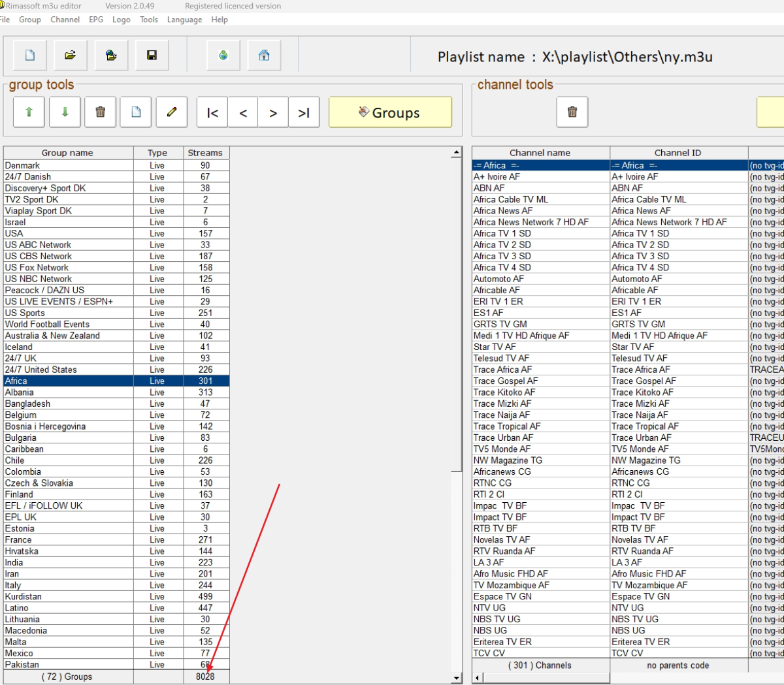Edit group with pencil icon

(x=172, y=112)
